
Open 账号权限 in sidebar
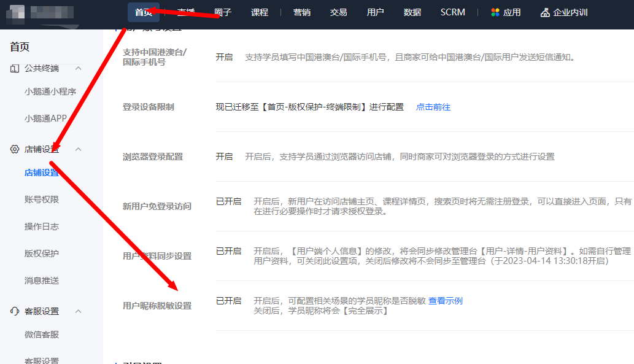[x=42, y=199]
